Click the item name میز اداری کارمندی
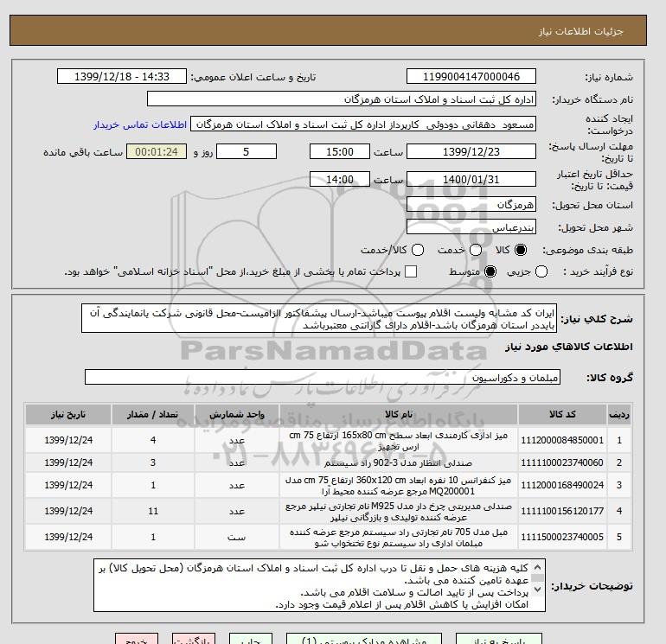 click(399, 441)
